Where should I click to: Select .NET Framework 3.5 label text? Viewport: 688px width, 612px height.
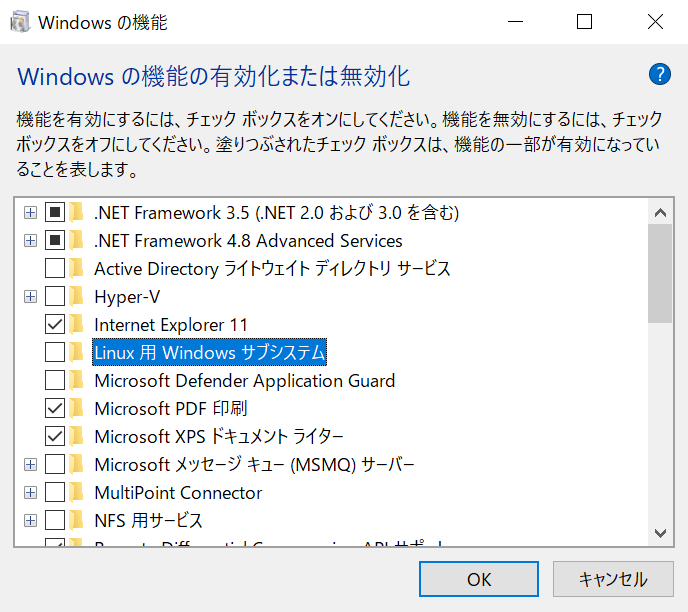[276, 213]
